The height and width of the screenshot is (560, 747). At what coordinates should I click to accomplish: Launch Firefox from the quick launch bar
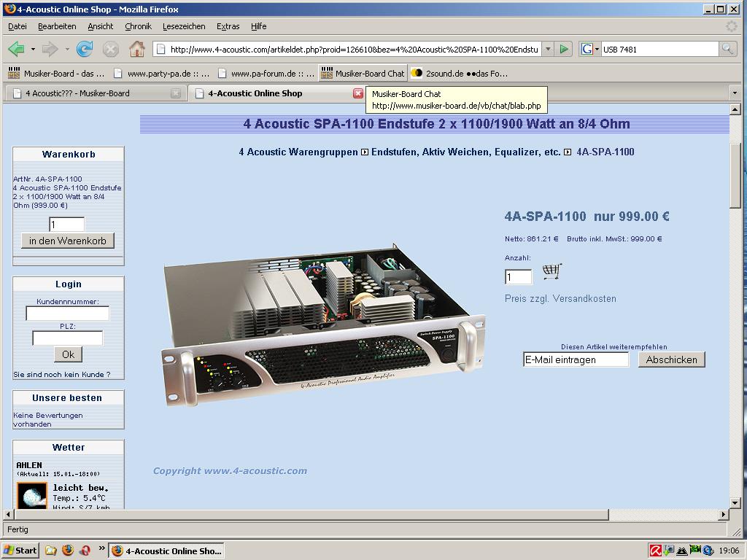68,551
